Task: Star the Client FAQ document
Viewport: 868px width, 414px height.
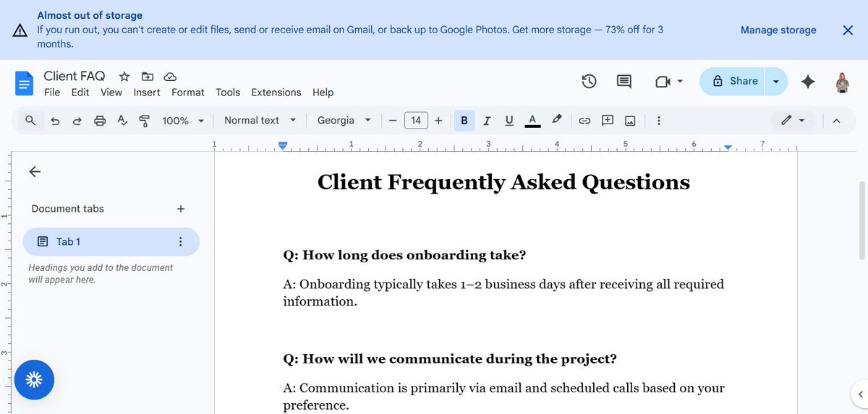Action: [x=124, y=76]
